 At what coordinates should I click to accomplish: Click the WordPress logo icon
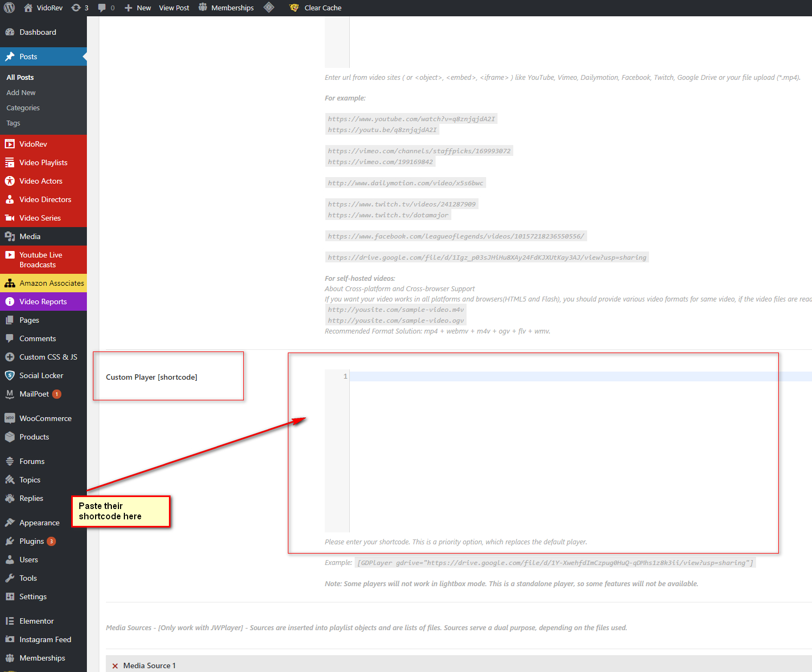[9, 8]
